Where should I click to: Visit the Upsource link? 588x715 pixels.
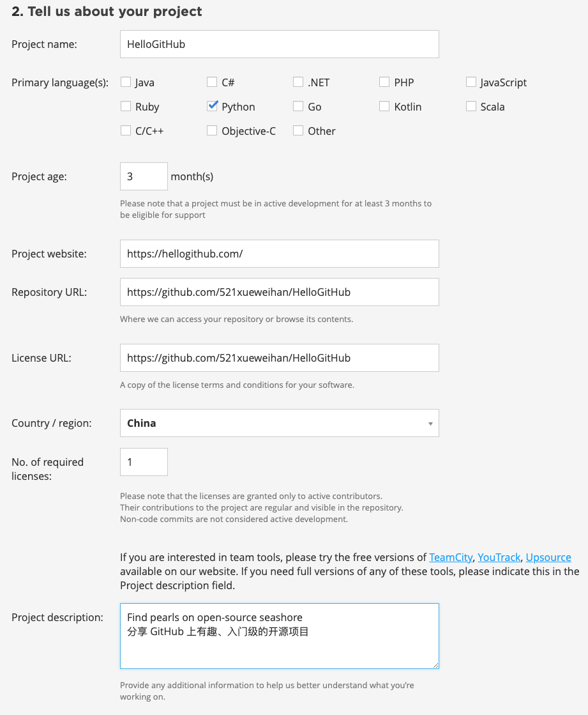[548, 557]
